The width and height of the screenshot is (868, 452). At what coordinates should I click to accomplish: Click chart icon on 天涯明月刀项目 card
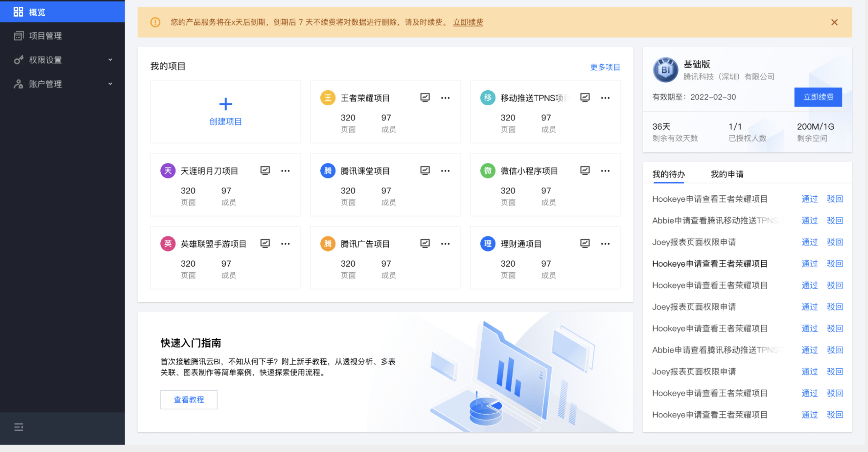click(x=265, y=171)
